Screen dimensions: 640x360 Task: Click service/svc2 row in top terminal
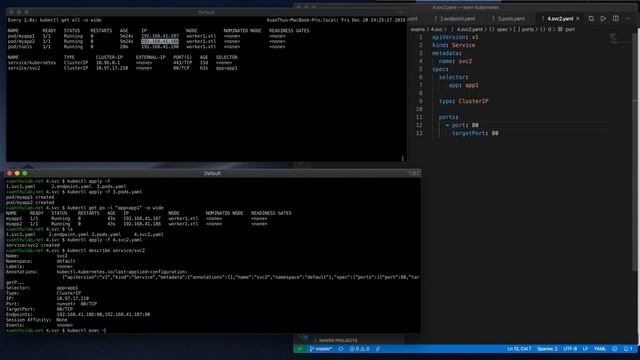click(122, 68)
